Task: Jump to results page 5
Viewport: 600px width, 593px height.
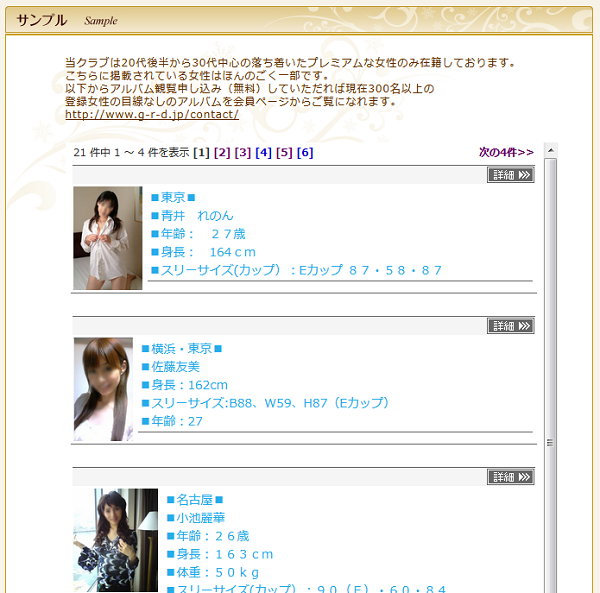Action: (x=284, y=153)
